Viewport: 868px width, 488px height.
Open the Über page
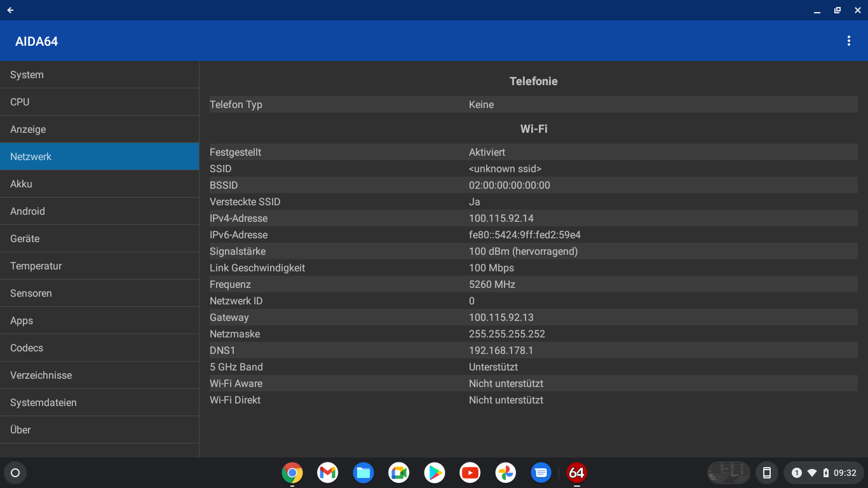pyautogui.click(x=99, y=430)
